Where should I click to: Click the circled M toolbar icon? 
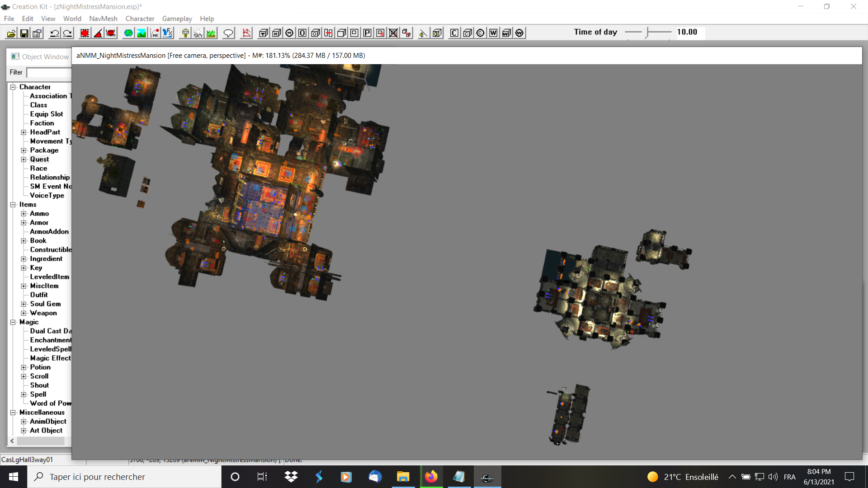tap(290, 33)
